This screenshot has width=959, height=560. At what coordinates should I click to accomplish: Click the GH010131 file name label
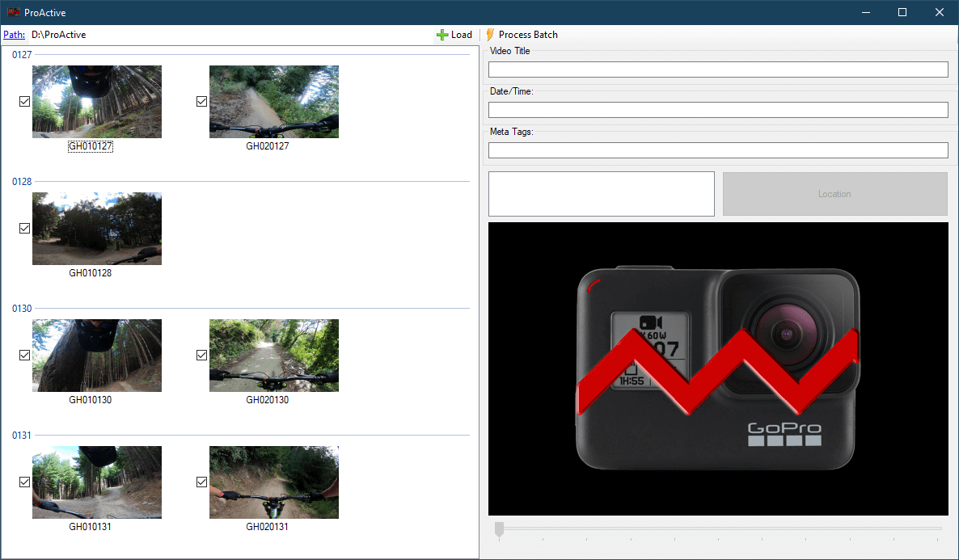click(x=91, y=526)
